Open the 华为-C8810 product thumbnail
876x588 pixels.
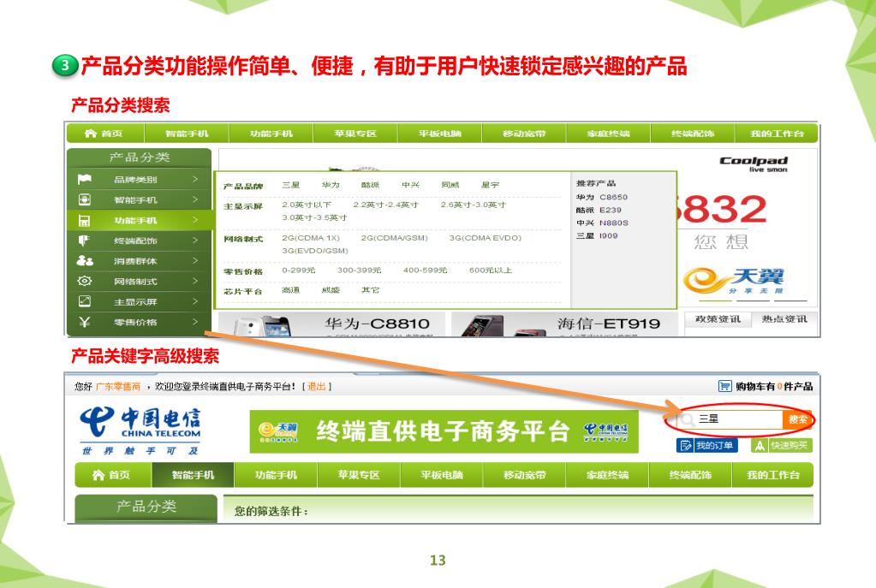click(x=332, y=324)
